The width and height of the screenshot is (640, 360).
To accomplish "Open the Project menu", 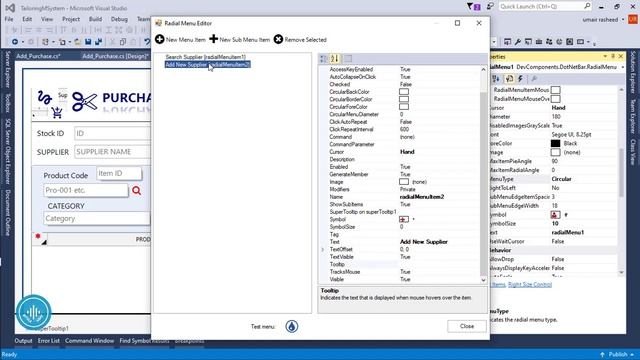I will click(71, 19).
